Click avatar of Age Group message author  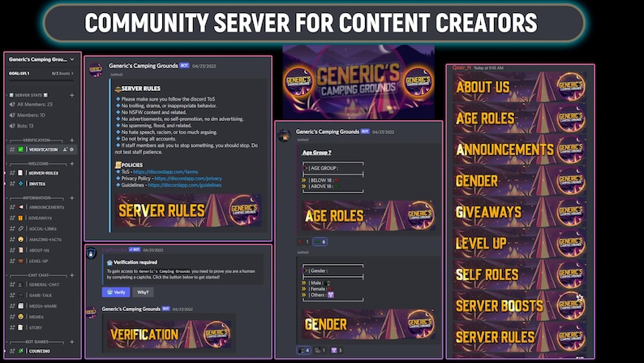pyautogui.click(x=284, y=136)
